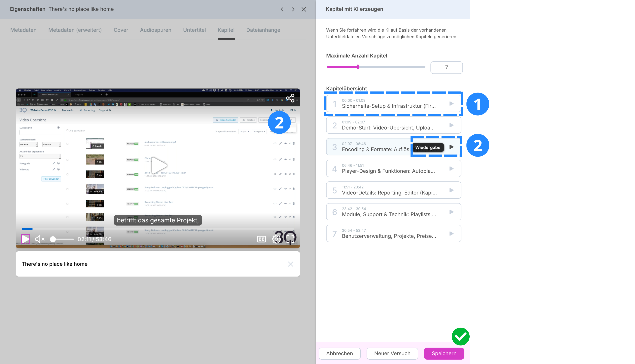Image resolution: width=635 pixels, height=364 pixels.
Task: Dismiss the 'There's no place like home' card
Action: [290, 264]
